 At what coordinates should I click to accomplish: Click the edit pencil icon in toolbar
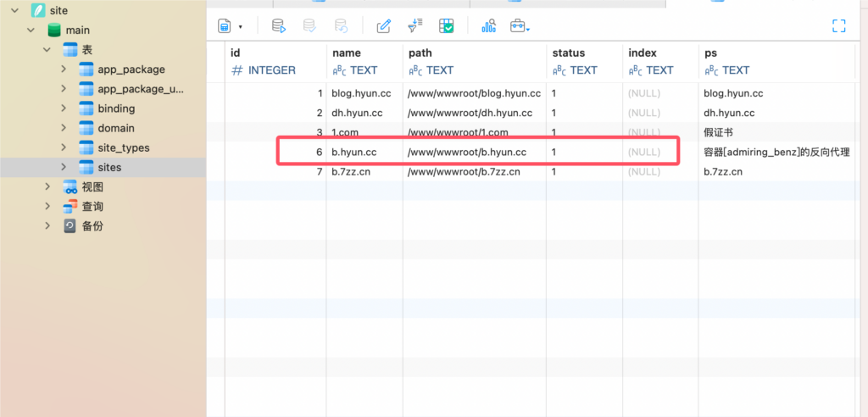click(384, 26)
